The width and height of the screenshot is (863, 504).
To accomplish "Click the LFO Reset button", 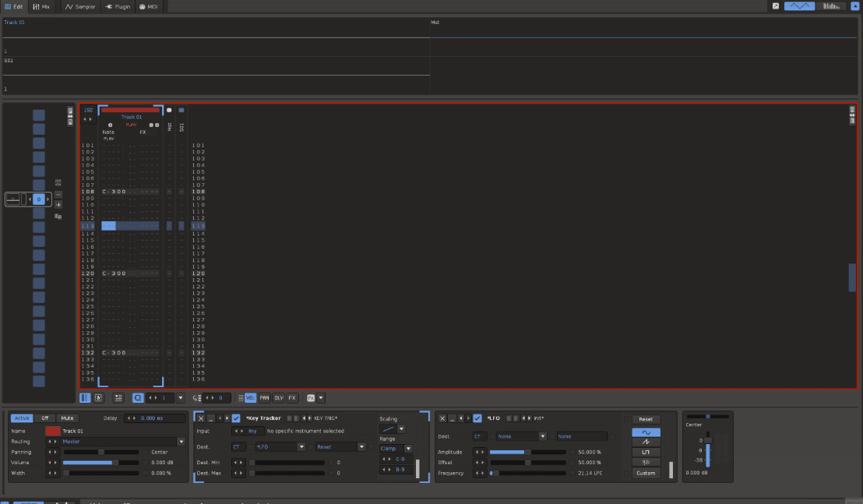I will (x=646, y=419).
